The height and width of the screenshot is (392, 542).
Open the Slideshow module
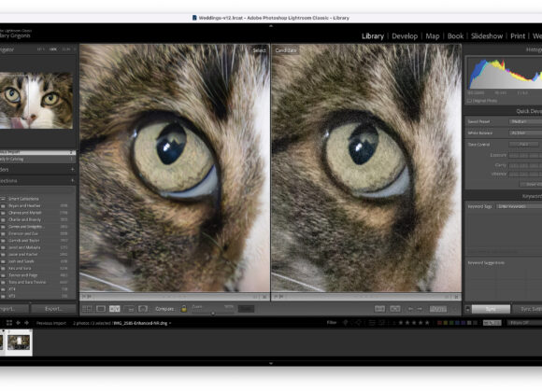click(487, 35)
